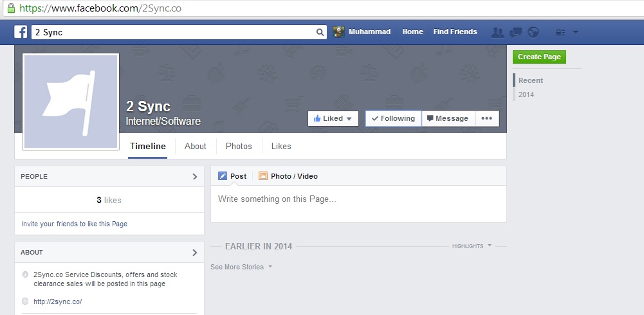Open the globe notifications icon
The image size is (644, 315).
coord(533,32)
